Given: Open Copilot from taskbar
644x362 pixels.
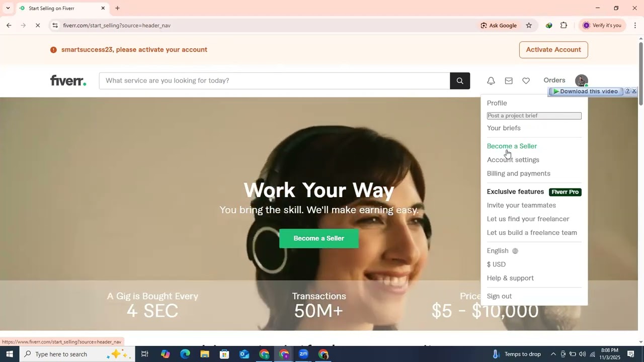Looking at the screenshot, I should tap(166, 354).
